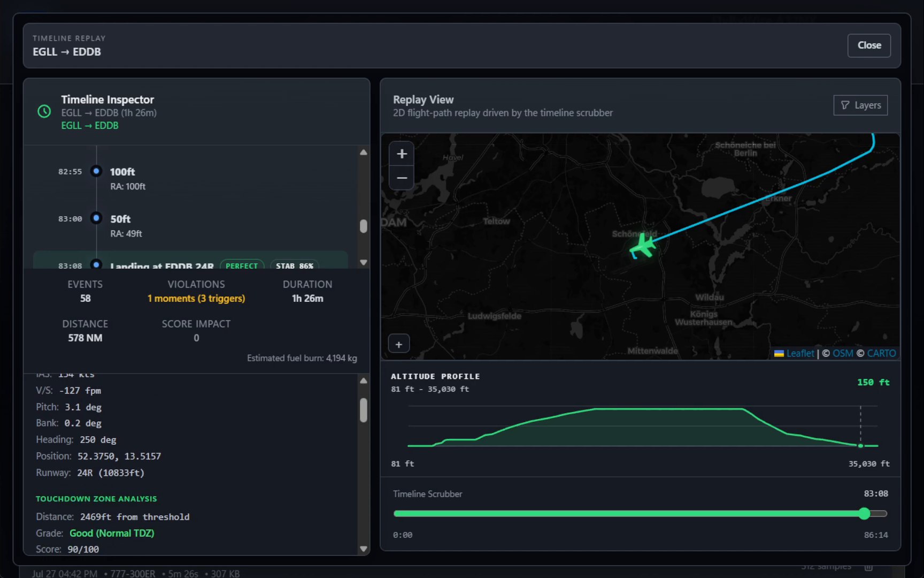Image resolution: width=924 pixels, height=578 pixels.
Task: Open the Leaflet attribution link
Action: point(800,353)
